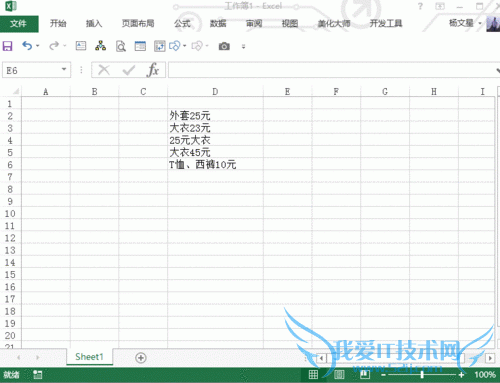Click the Name Box showing E6
The height and width of the screenshot is (383, 500).
(x=36, y=70)
